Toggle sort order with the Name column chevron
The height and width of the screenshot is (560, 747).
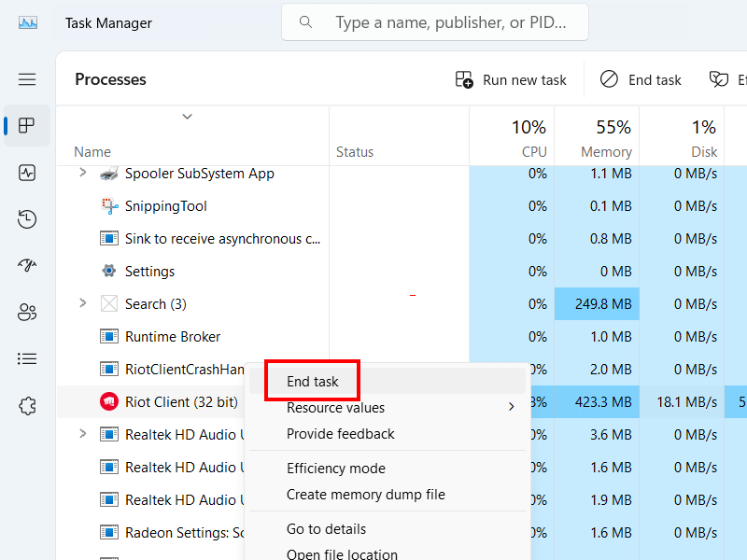pos(187,118)
